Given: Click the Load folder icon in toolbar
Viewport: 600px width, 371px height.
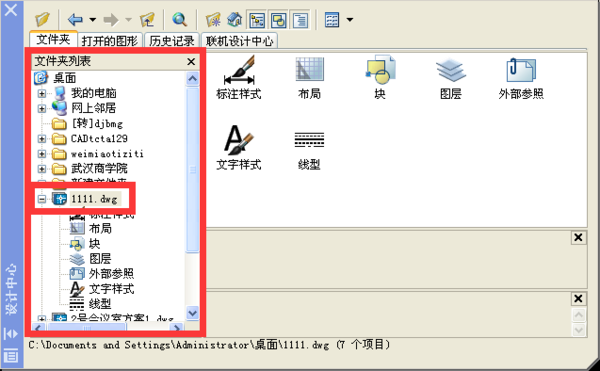Looking at the screenshot, I should tap(42, 19).
